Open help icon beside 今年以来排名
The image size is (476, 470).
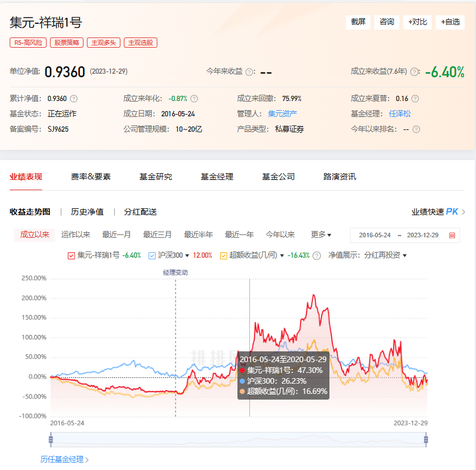pyautogui.click(x=416, y=129)
